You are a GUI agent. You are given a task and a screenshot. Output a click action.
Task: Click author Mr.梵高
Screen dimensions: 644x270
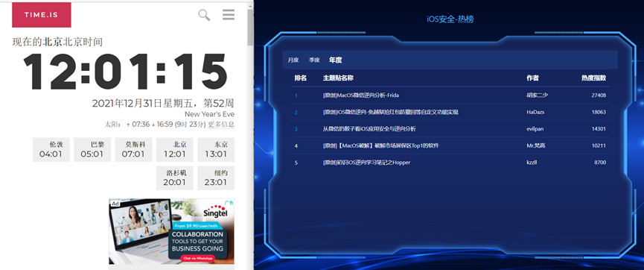click(x=536, y=145)
